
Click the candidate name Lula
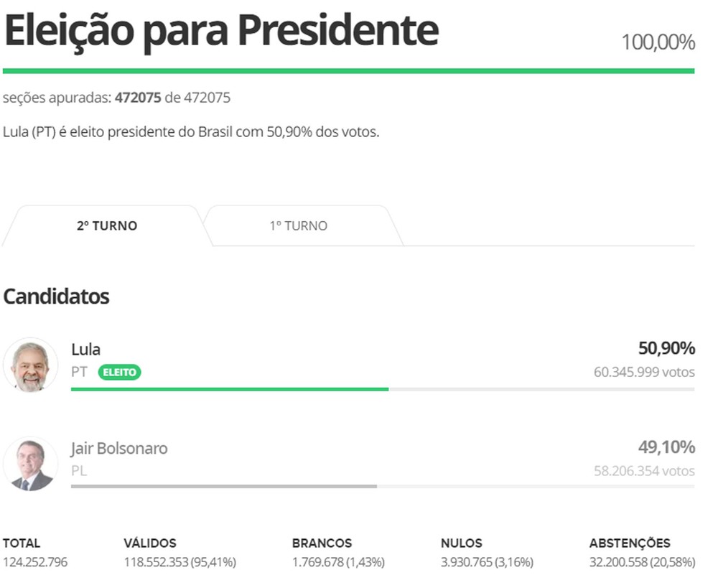(x=85, y=350)
